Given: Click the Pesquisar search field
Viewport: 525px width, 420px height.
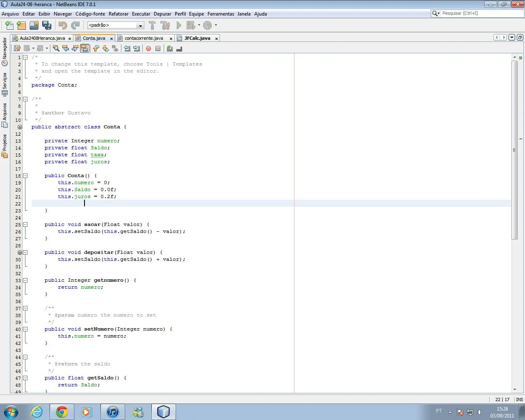Looking at the screenshot, I should [x=480, y=14].
